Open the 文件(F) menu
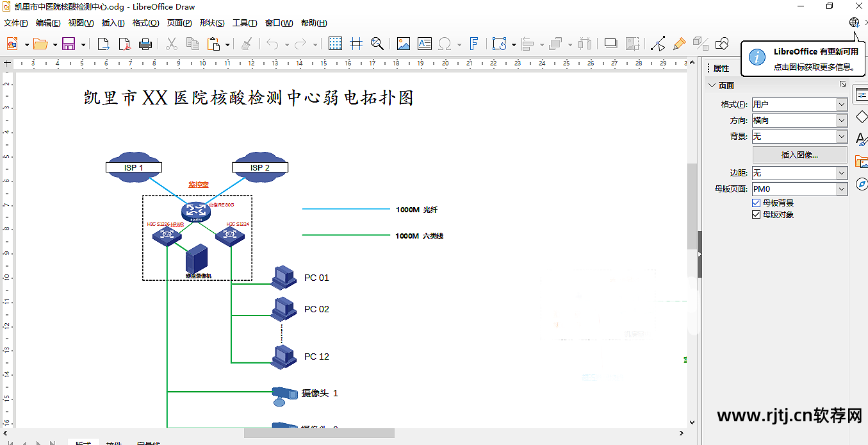This screenshot has height=445, width=868. 15,23
